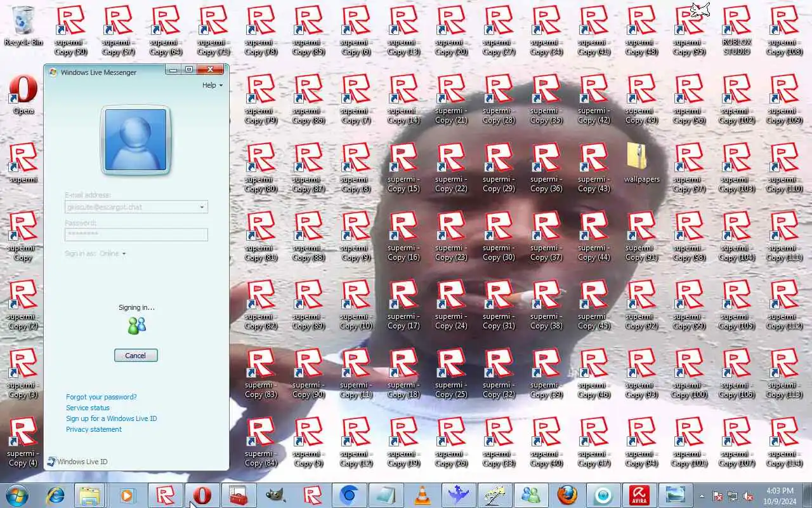This screenshot has height=508, width=812.
Task: Open the Sign in as Online dropdown
Action: [x=113, y=253]
